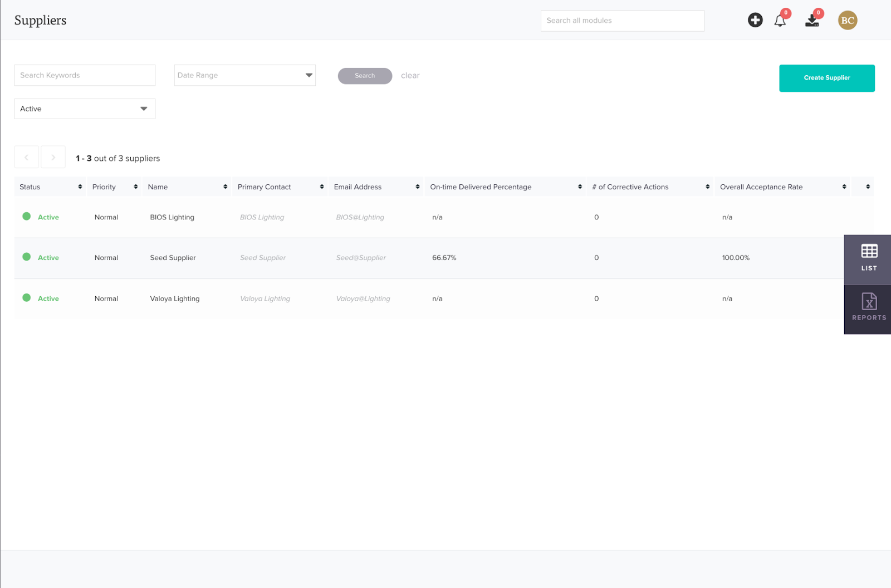
Task: Click Normal priority in Seed Supplier row
Action: pyautogui.click(x=106, y=258)
